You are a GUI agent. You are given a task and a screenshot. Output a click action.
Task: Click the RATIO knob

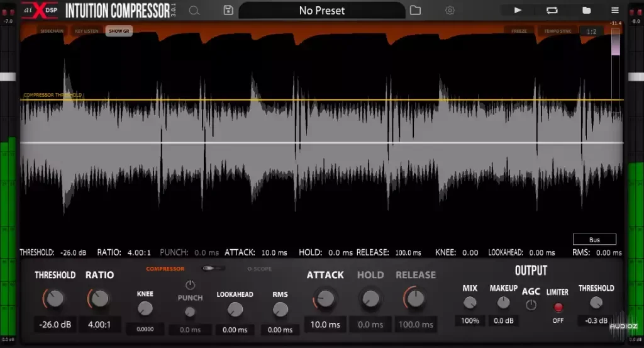pyautogui.click(x=99, y=299)
